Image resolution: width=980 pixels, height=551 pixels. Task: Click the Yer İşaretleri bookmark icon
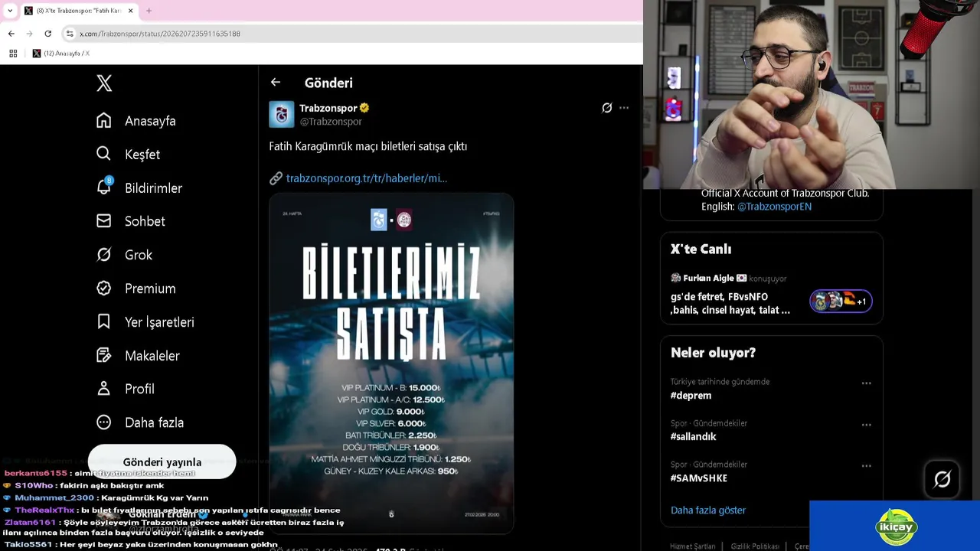104,322
